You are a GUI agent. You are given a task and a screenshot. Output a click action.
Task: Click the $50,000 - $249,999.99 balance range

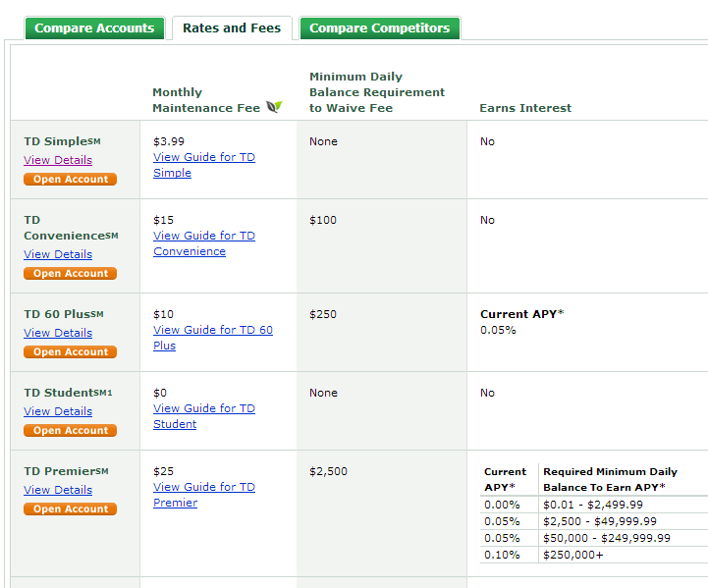pyautogui.click(x=607, y=538)
